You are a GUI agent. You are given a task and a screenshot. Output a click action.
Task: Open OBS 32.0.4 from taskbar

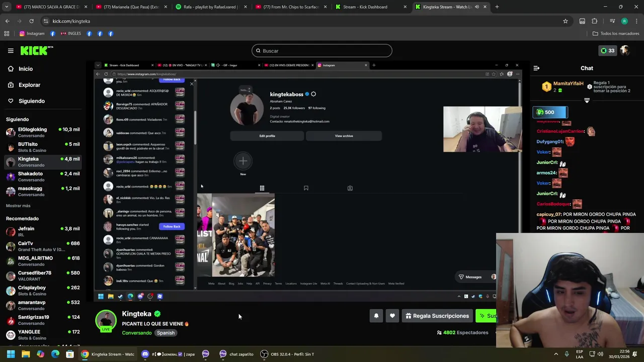(x=287, y=354)
